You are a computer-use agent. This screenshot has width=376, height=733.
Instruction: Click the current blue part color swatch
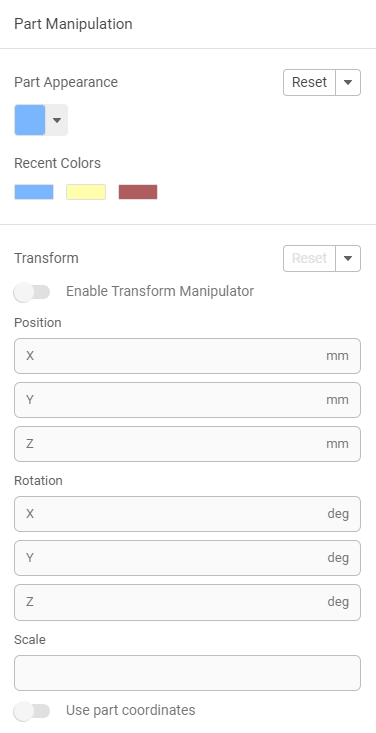pyautogui.click(x=30, y=120)
